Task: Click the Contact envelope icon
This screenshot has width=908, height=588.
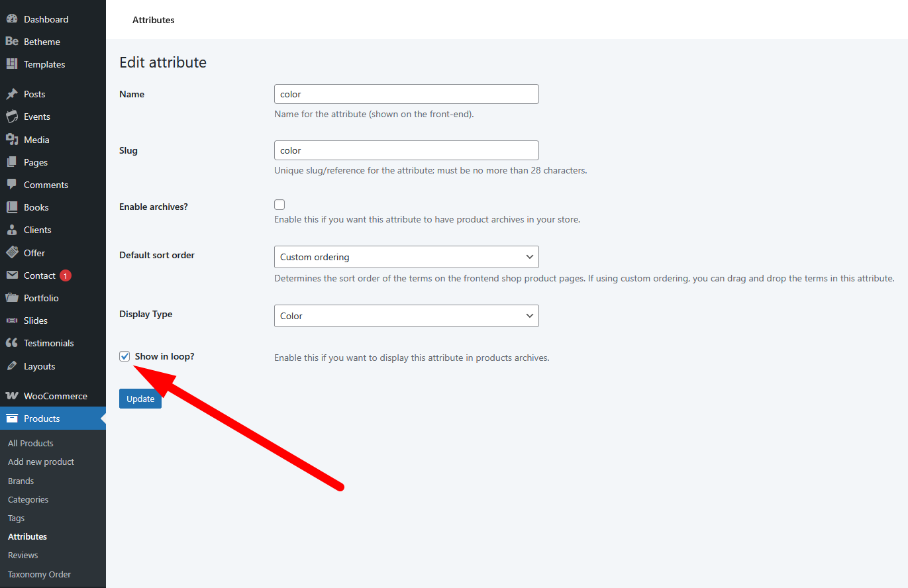Action: coord(12,275)
